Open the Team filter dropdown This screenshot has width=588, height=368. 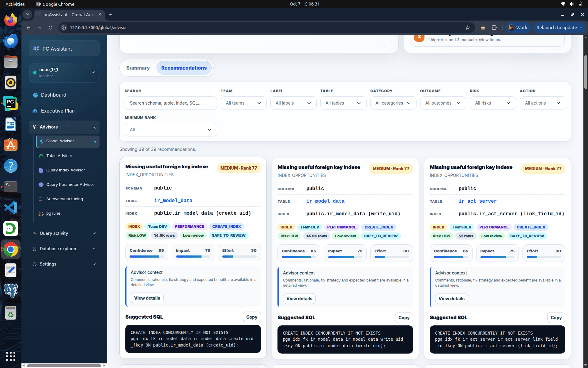tap(243, 103)
